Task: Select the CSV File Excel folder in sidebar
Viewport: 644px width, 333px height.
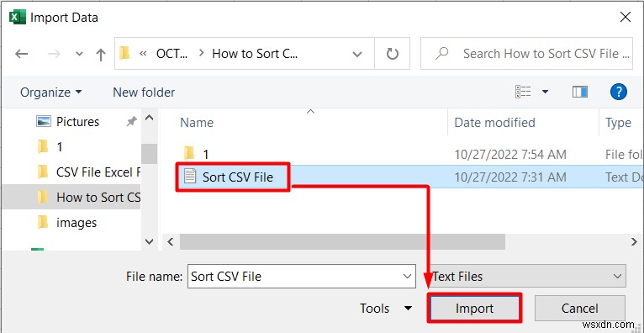Action: point(88,172)
